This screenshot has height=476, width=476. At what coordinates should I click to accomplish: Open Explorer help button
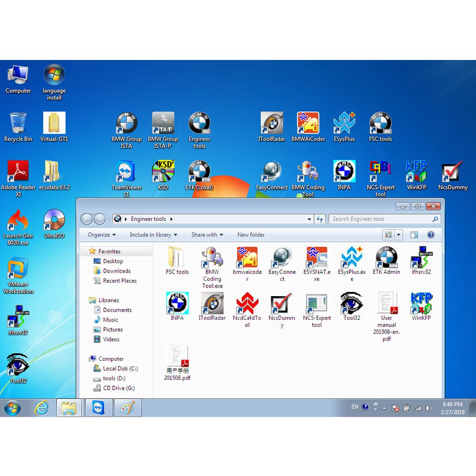(431, 235)
